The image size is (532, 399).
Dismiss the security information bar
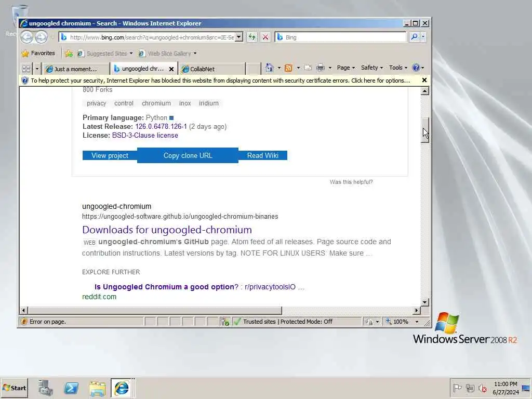(x=424, y=80)
